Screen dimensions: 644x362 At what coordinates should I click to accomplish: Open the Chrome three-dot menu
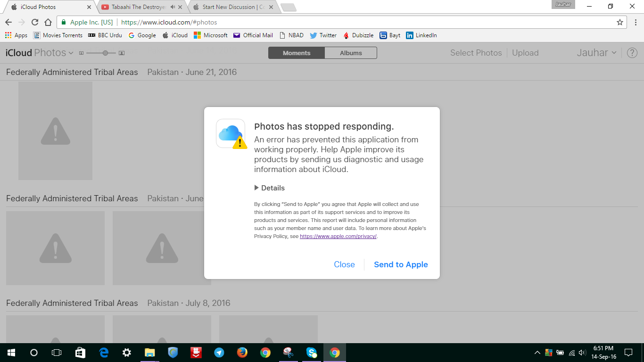636,22
